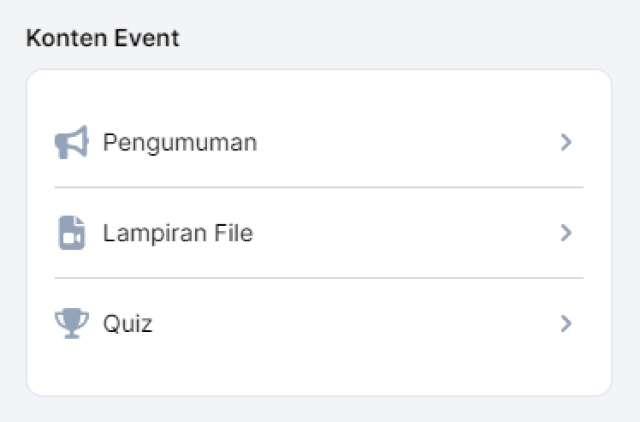Click the word "Event" in the heading
The height and width of the screenshot is (422, 640).
point(147,38)
